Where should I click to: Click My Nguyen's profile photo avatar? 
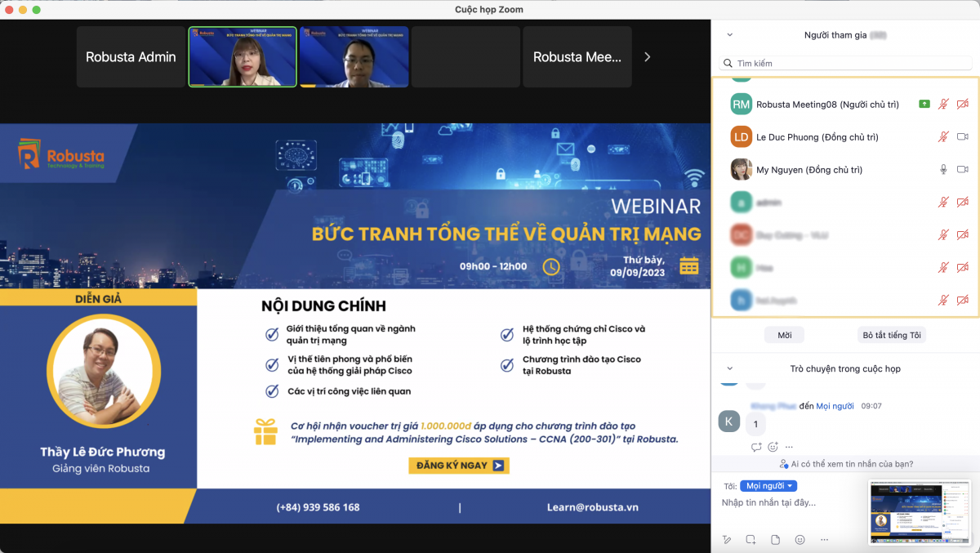click(741, 169)
